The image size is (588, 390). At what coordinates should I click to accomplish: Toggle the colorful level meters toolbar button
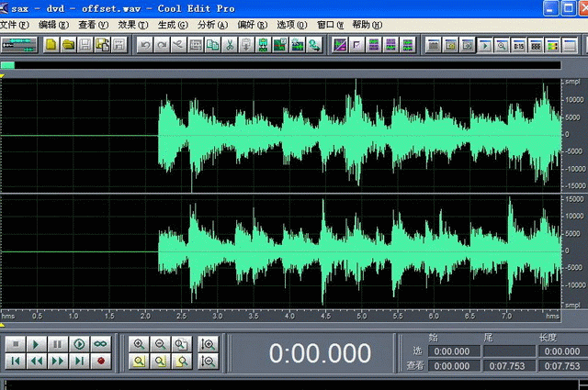coord(552,45)
